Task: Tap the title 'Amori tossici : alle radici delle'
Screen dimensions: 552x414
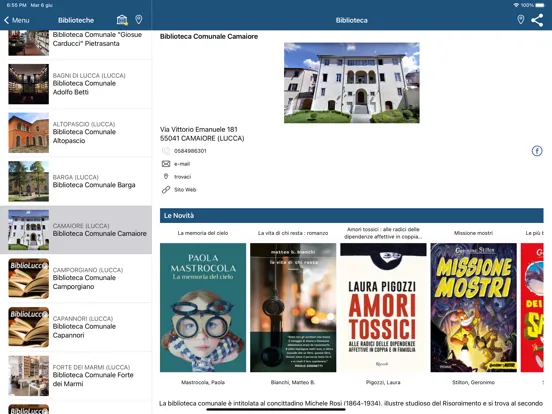Action: pyautogui.click(x=383, y=229)
